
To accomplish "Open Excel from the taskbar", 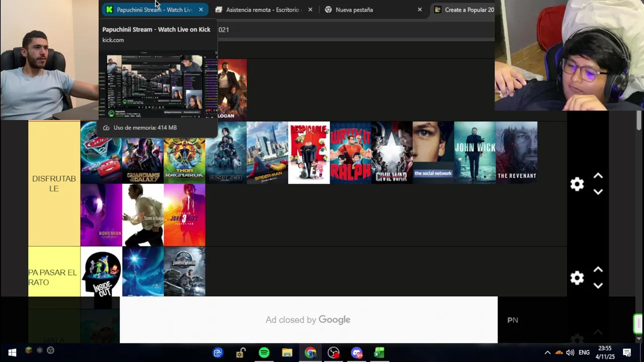I will point(379,353).
